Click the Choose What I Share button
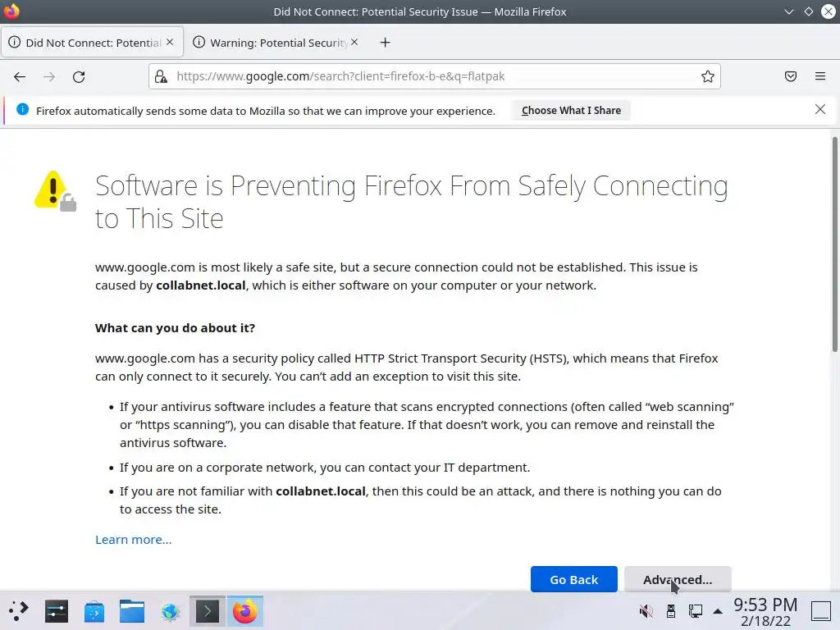This screenshot has width=840, height=630. click(571, 110)
